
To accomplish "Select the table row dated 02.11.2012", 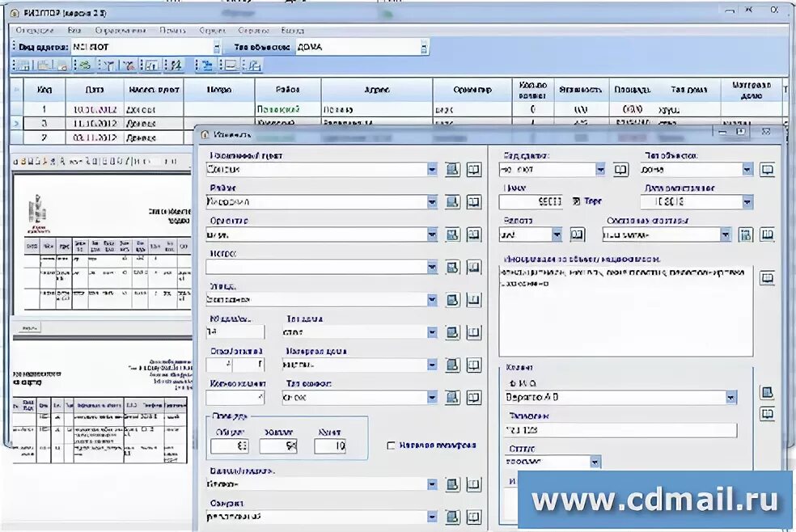I will [x=104, y=137].
